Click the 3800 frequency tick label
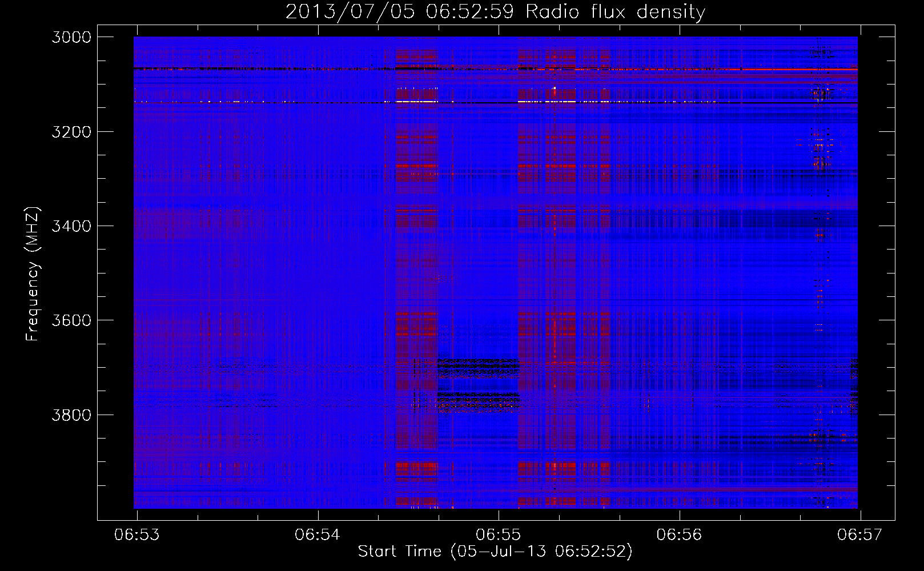 pos(71,415)
